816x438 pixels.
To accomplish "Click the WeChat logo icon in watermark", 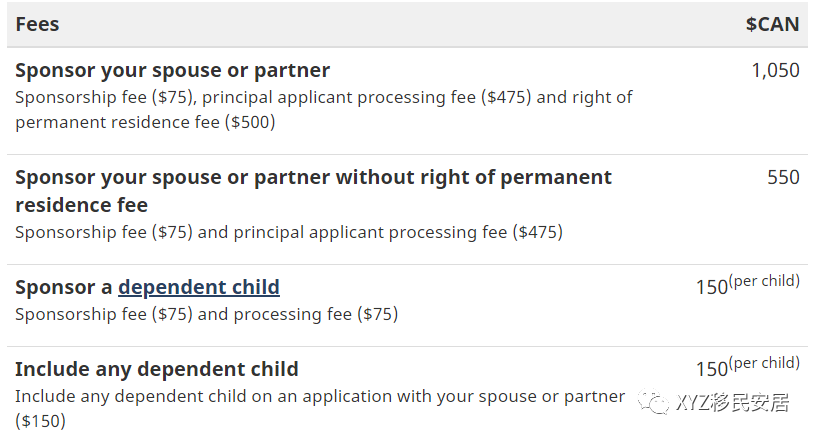I will (x=654, y=402).
